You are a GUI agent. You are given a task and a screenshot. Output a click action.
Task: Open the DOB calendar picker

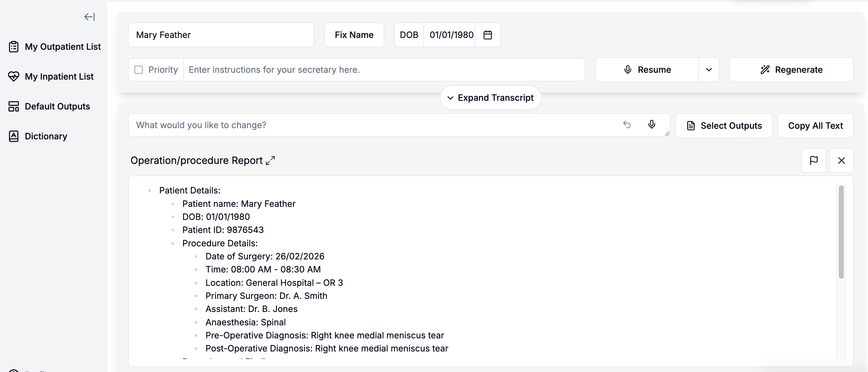pyautogui.click(x=487, y=35)
